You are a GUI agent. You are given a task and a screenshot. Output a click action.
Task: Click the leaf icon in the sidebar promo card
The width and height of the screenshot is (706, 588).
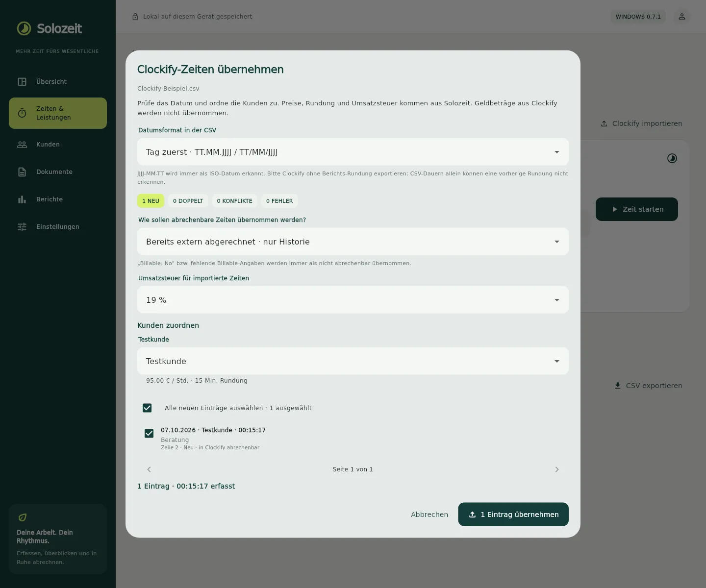(x=23, y=517)
